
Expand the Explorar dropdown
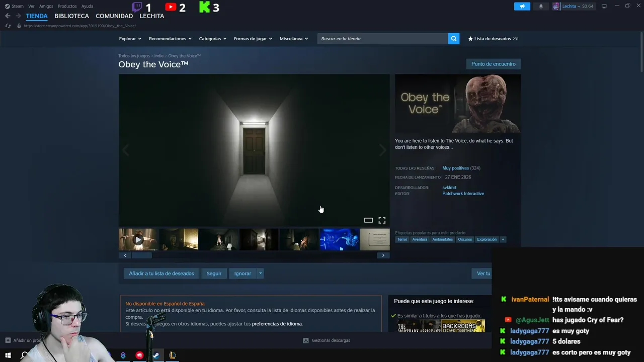(130, 39)
